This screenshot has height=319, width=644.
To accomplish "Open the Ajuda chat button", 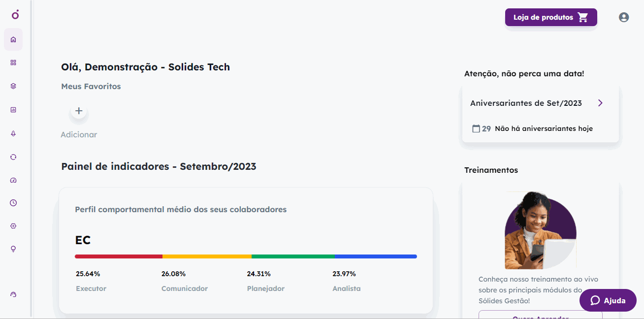I will (x=608, y=300).
